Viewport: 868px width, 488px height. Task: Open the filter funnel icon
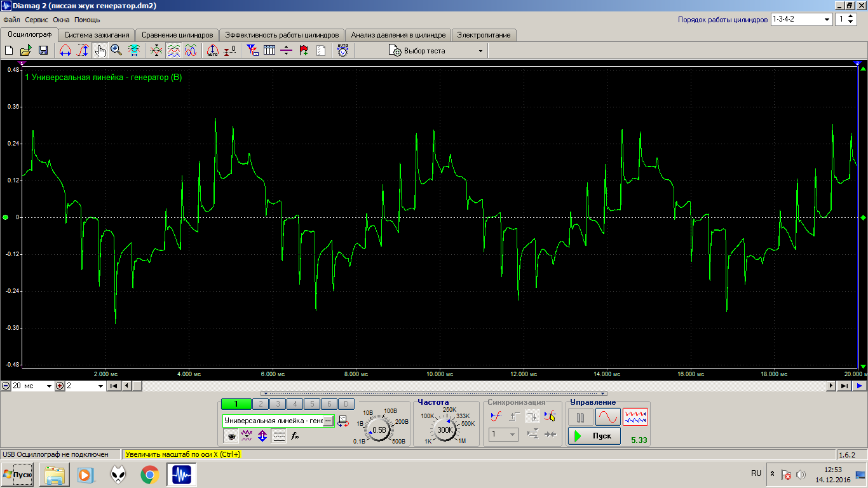coord(252,50)
